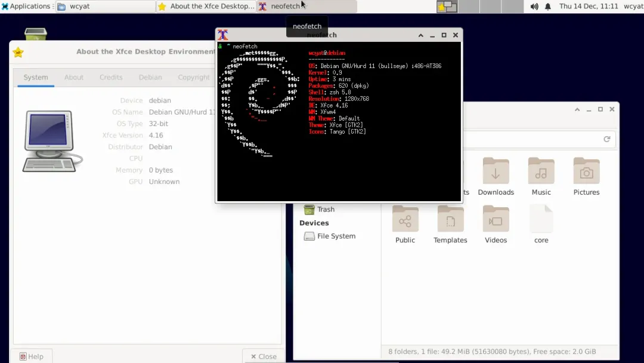Viewport: 644px width, 363px height.
Task: Click the computer image in System tab
Action: (x=52, y=141)
